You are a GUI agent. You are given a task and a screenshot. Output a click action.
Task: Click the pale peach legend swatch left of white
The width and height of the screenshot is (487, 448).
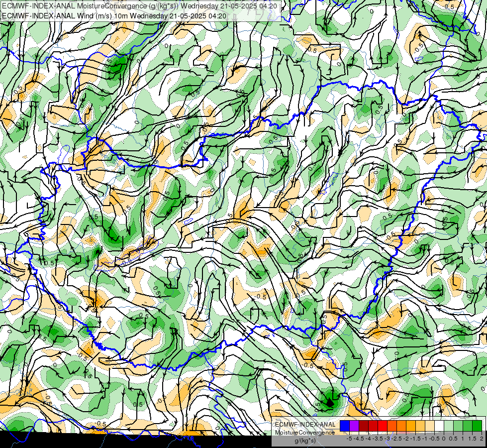click(x=430, y=426)
